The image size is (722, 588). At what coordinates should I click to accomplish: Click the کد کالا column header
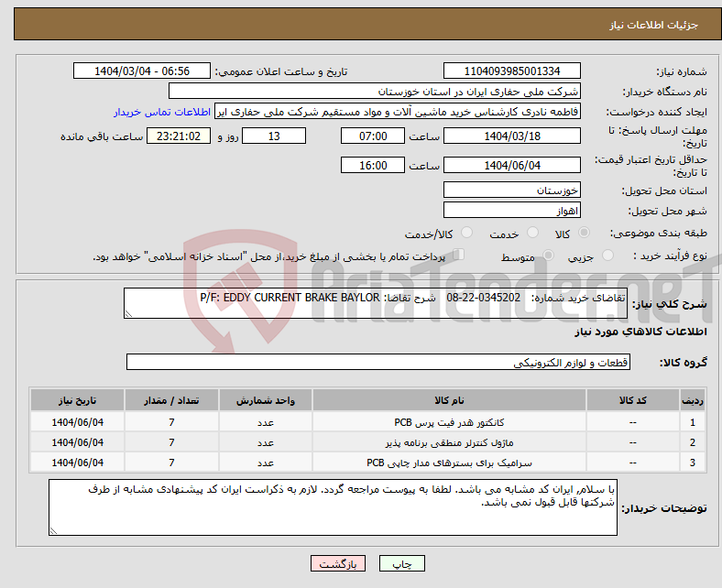pos(633,400)
